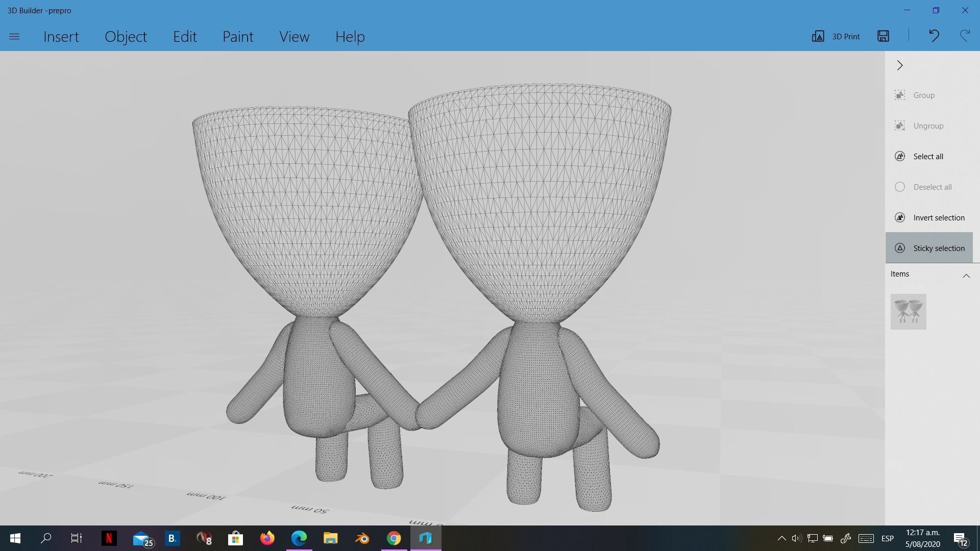Open the Object menu
The height and width of the screenshot is (551, 980).
click(x=126, y=37)
